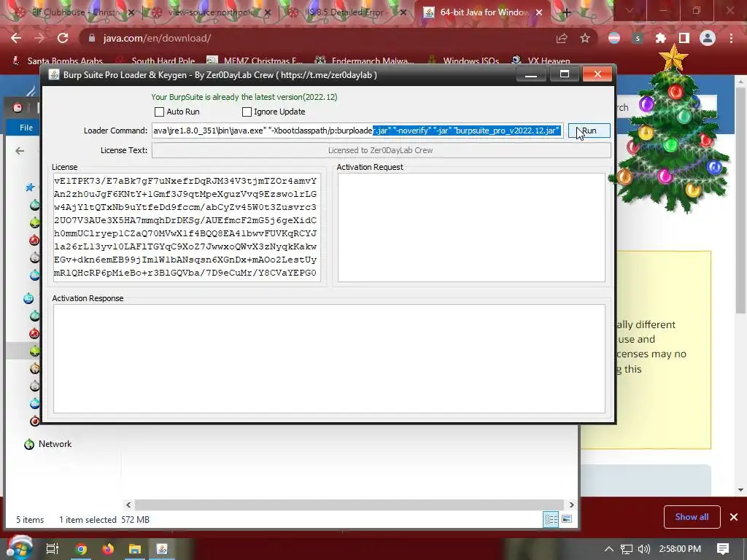Click Chrome's back navigation arrow

[x=16, y=38]
